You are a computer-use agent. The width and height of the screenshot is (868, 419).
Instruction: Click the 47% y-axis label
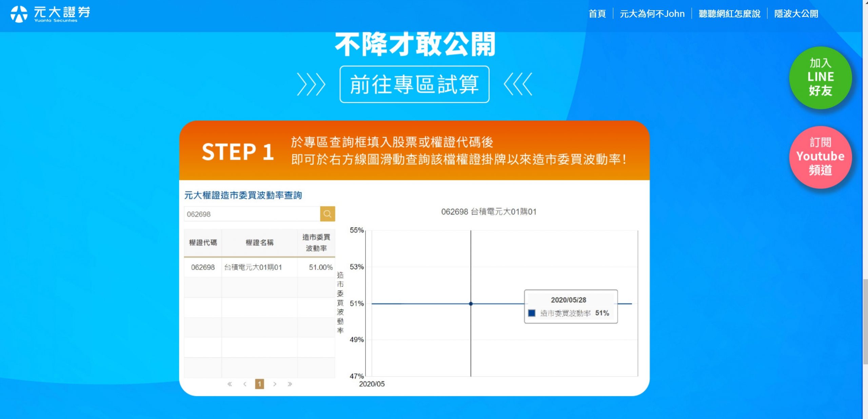[356, 376]
